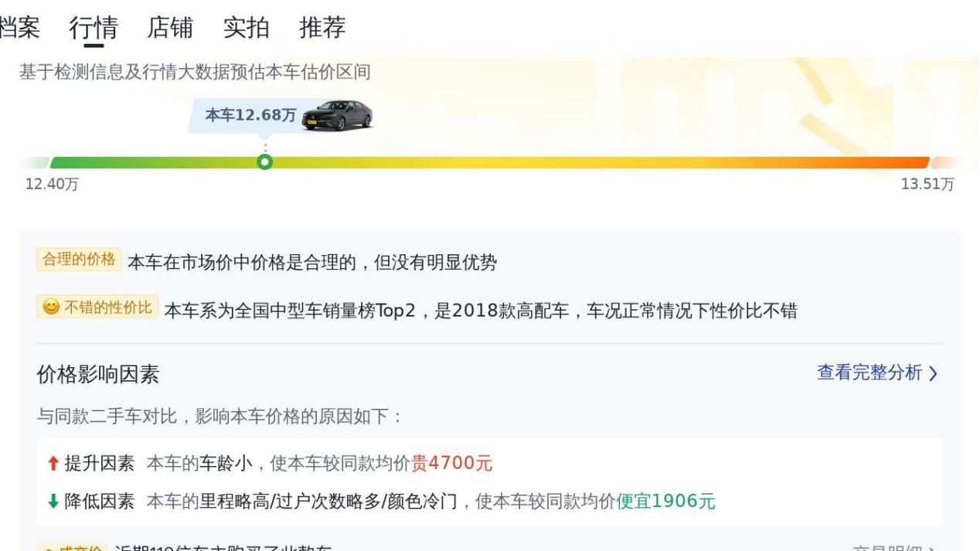Click the car thumbnail in the price bubble
This screenshot has width=980, height=551.
(337, 116)
